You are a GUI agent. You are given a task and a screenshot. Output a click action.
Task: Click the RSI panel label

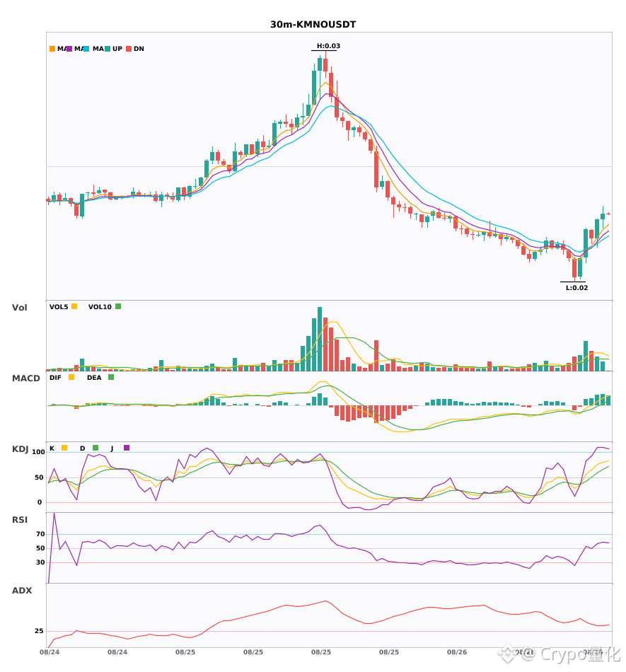tap(20, 519)
